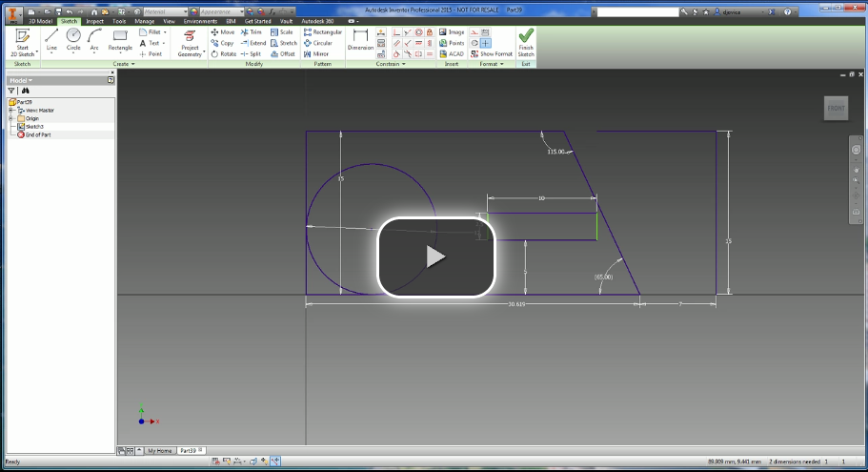
Task: Open the 3D Model ribbon tab
Action: coord(40,21)
